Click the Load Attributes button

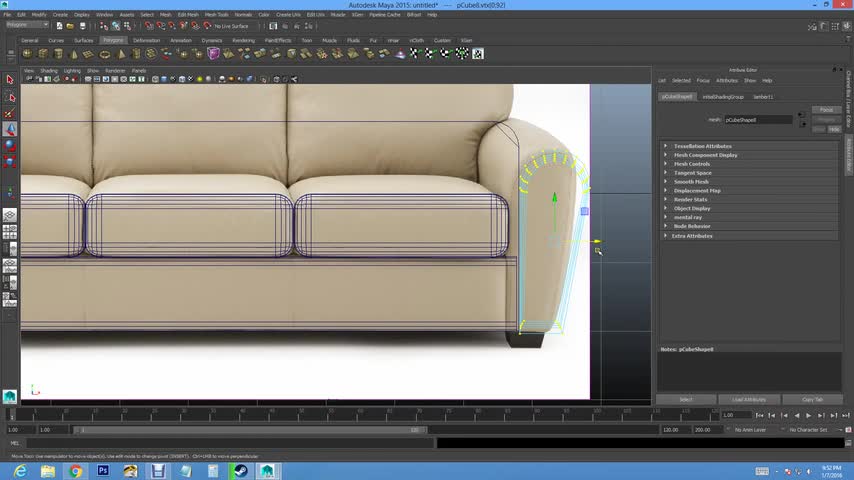[x=748, y=399]
